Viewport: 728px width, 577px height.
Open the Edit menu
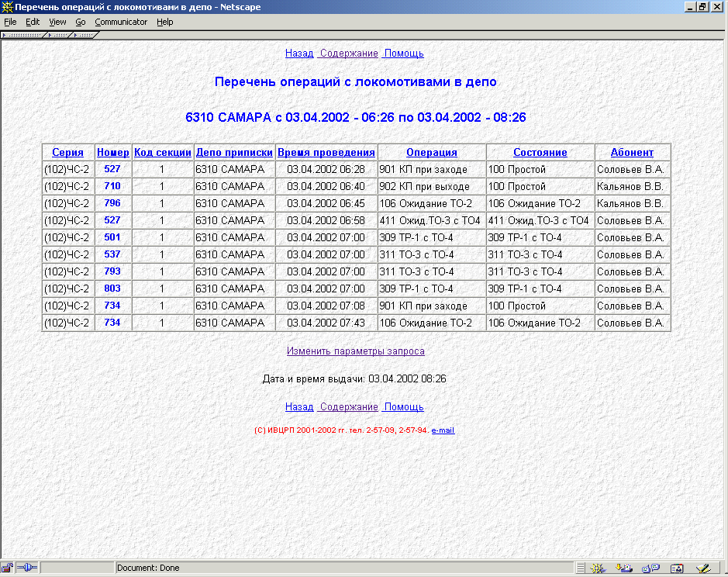coord(33,22)
